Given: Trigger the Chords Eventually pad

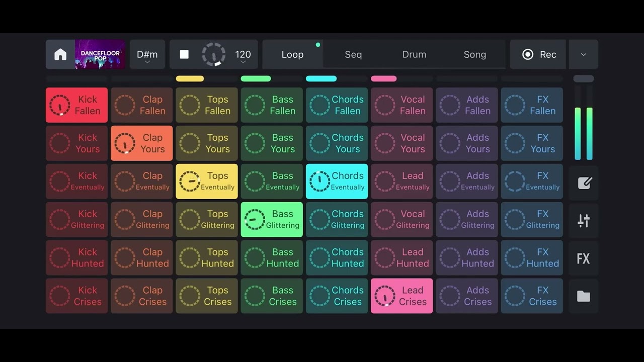Looking at the screenshot, I should tap(337, 181).
